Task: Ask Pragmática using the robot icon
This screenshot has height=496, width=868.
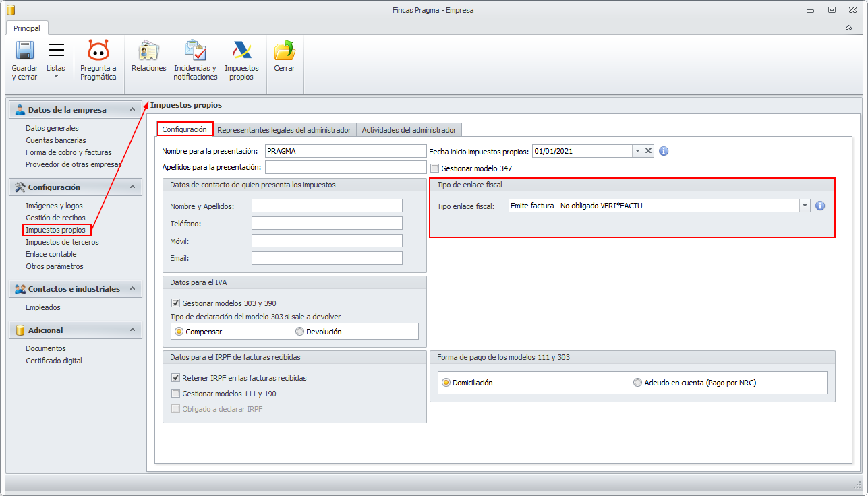Action: coord(98,51)
